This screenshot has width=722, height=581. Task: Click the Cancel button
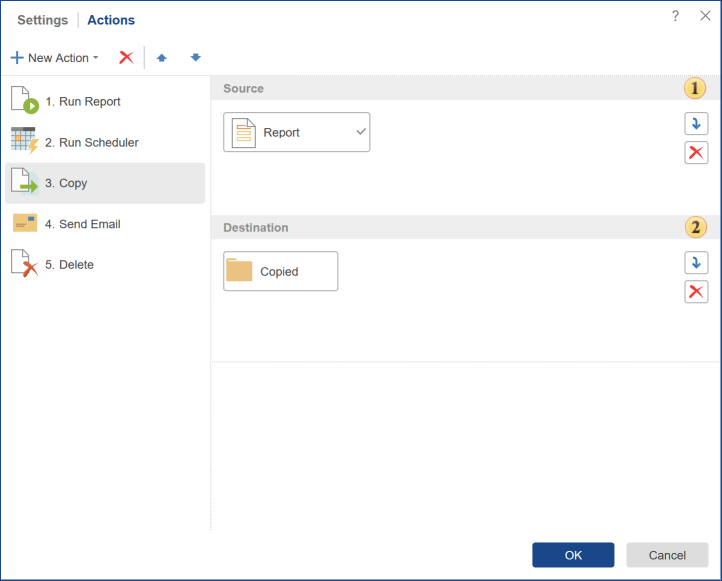click(667, 555)
